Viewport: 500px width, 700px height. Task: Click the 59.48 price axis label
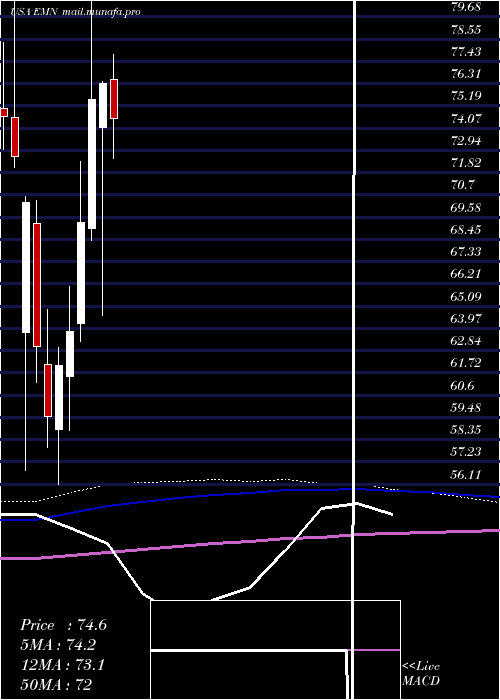(x=467, y=408)
